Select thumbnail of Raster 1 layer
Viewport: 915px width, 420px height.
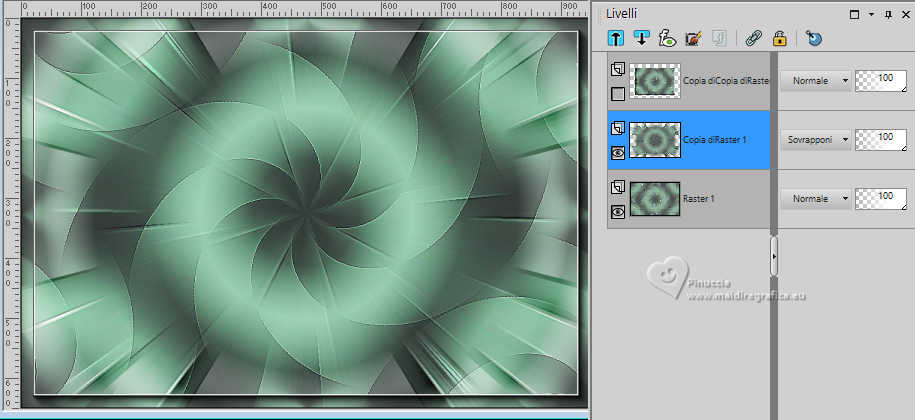[655, 199]
